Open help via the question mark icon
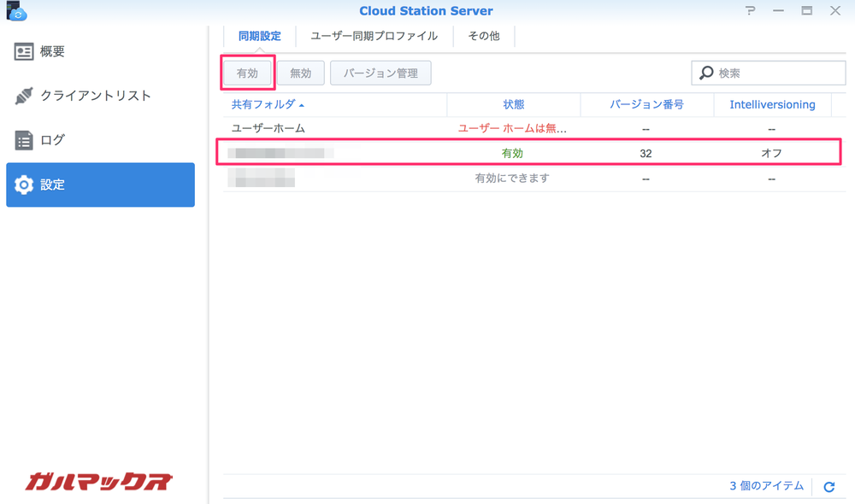 pyautogui.click(x=750, y=11)
